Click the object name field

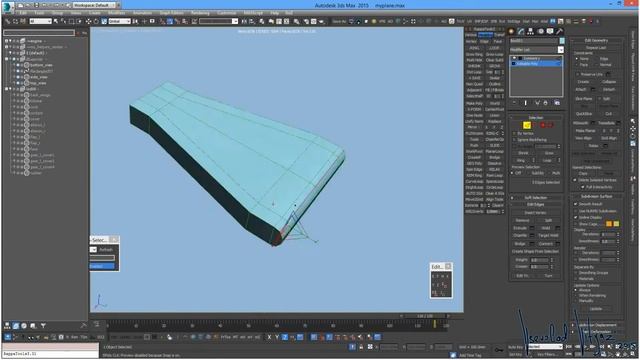534,41
